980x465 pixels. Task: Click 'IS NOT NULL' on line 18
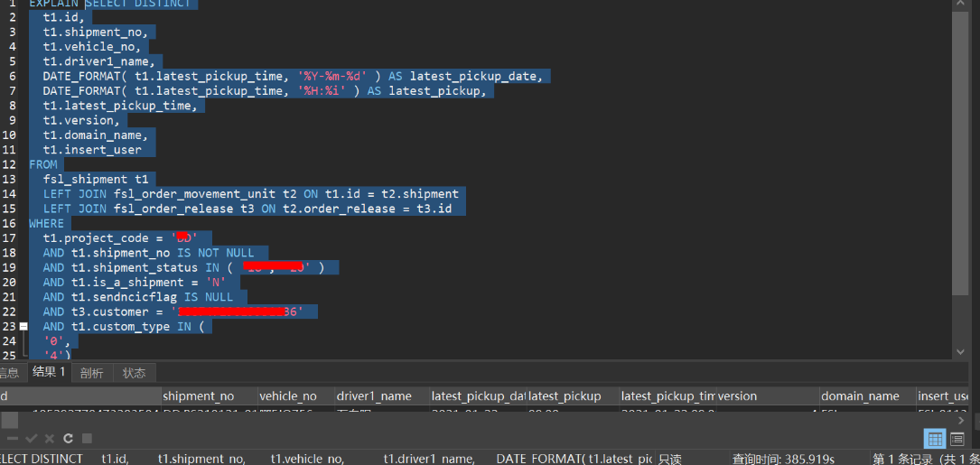[x=216, y=253]
